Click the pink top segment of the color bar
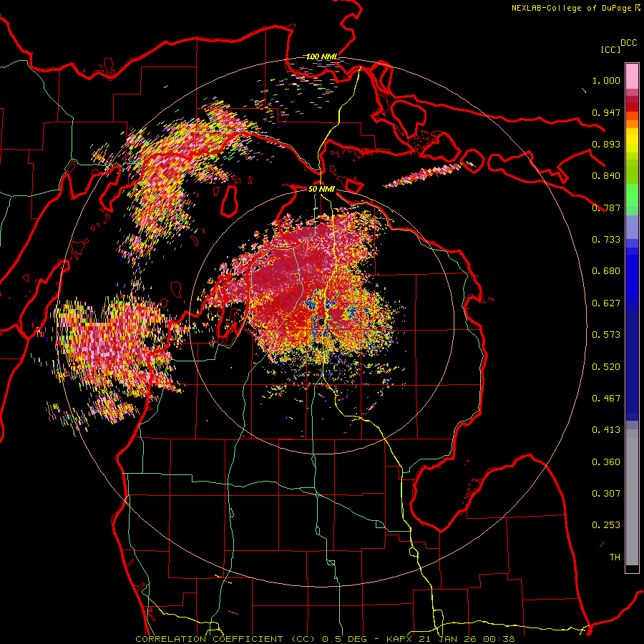The image size is (644, 644). pos(632,77)
